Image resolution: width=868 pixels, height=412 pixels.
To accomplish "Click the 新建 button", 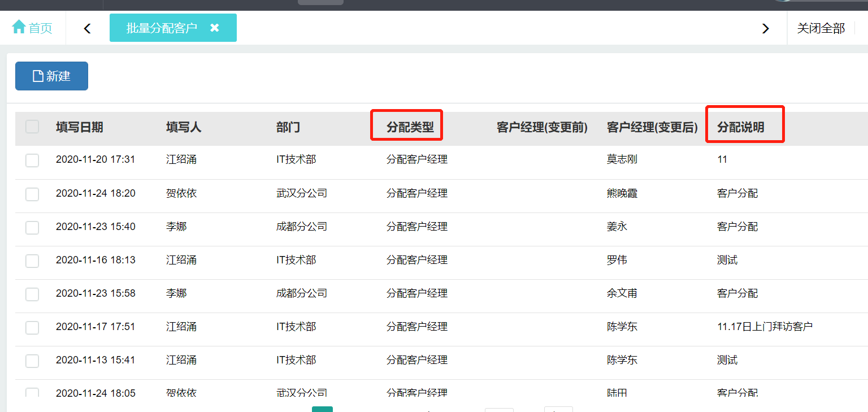I will coord(51,76).
